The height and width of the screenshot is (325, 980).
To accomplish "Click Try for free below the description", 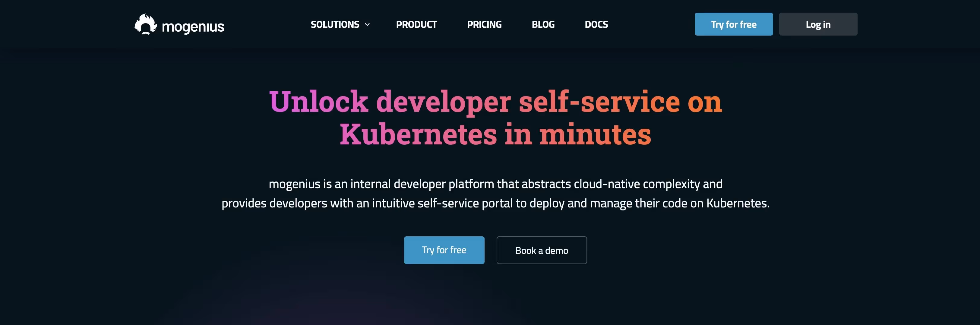I will 444,250.
